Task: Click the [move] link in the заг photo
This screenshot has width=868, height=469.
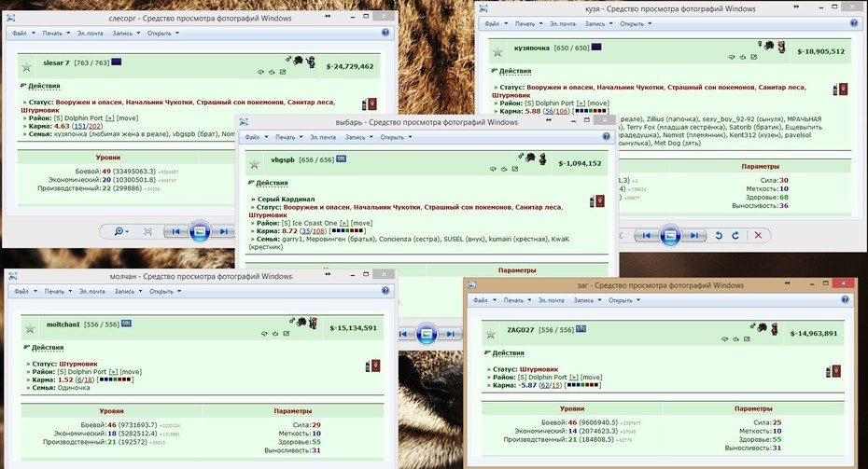Action: pos(591,378)
